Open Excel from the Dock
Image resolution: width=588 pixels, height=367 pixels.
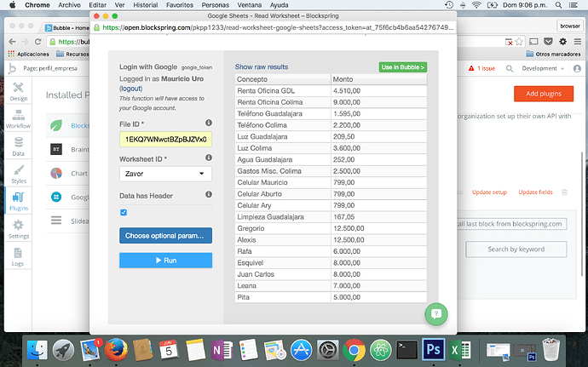click(x=460, y=349)
